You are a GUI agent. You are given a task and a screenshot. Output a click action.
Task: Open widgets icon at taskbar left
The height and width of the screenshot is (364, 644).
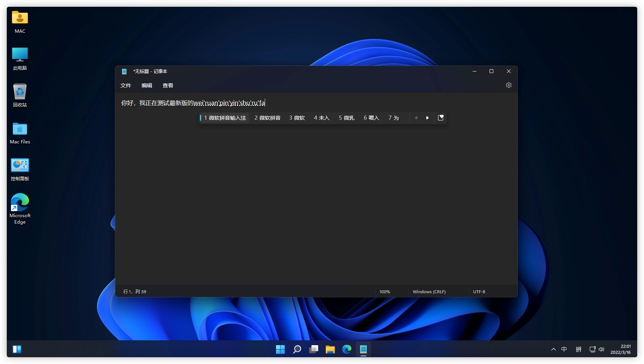tap(17, 349)
